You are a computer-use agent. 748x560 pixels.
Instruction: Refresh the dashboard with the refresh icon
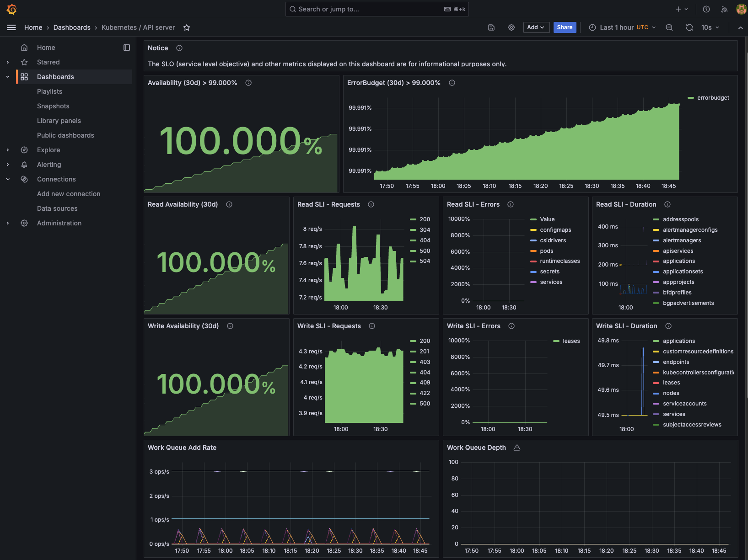click(689, 27)
